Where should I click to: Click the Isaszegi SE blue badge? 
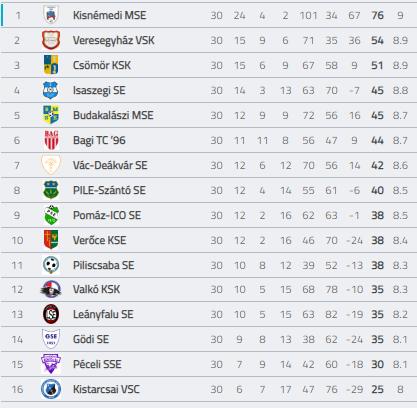[x=51, y=90]
